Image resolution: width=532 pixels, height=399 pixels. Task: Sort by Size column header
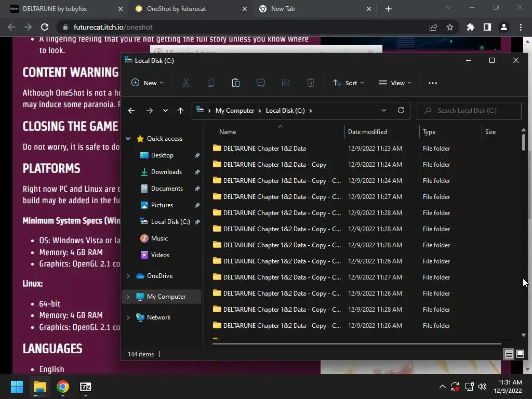coord(490,131)
